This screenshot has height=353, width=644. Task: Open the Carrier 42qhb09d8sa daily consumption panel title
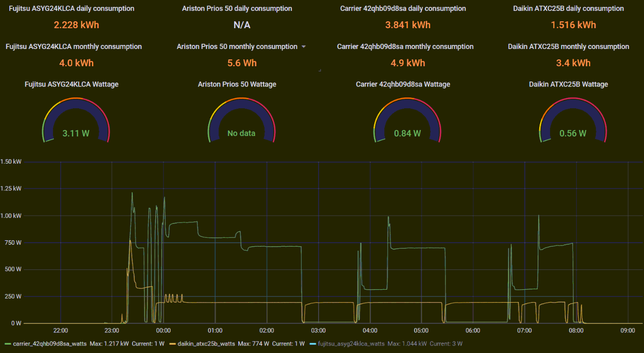(403, 9)
